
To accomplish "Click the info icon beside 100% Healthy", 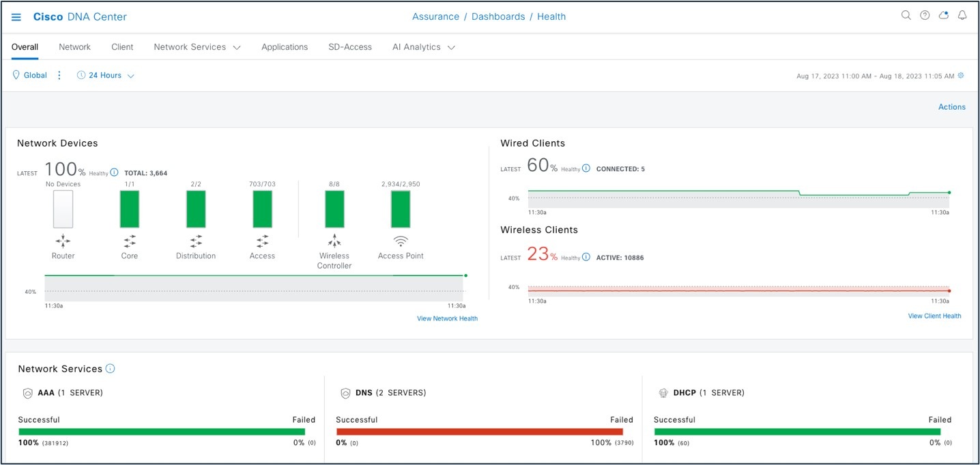I will tap(114, 172).
